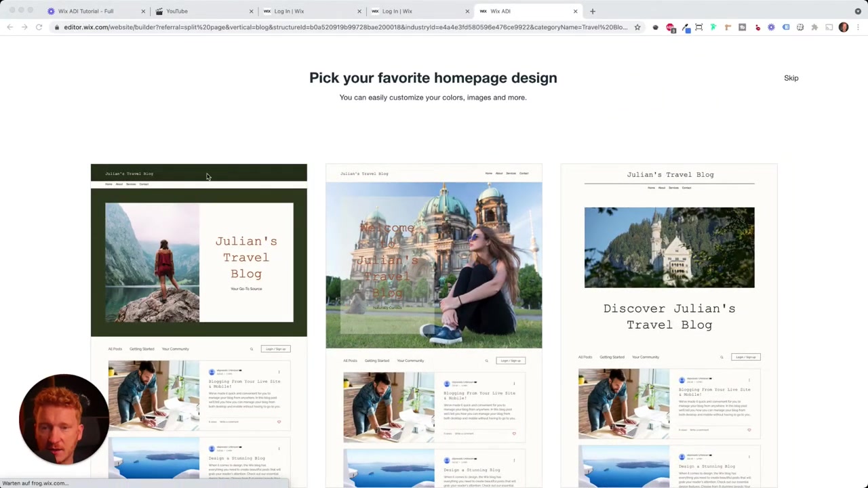
Task: Click 'Warten auf frog.wix.com' status text
Action: coord(35,483)
